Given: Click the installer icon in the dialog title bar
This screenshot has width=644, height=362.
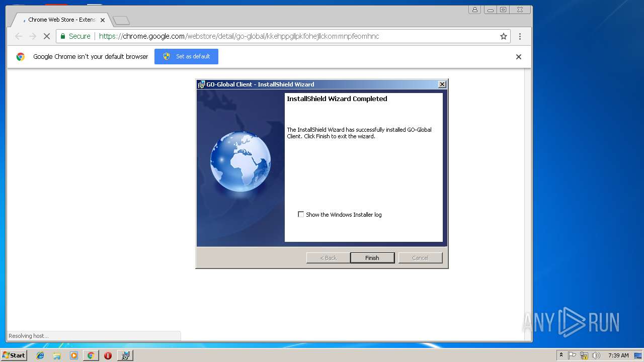Looking at the screenshot, I should [201, 84].
